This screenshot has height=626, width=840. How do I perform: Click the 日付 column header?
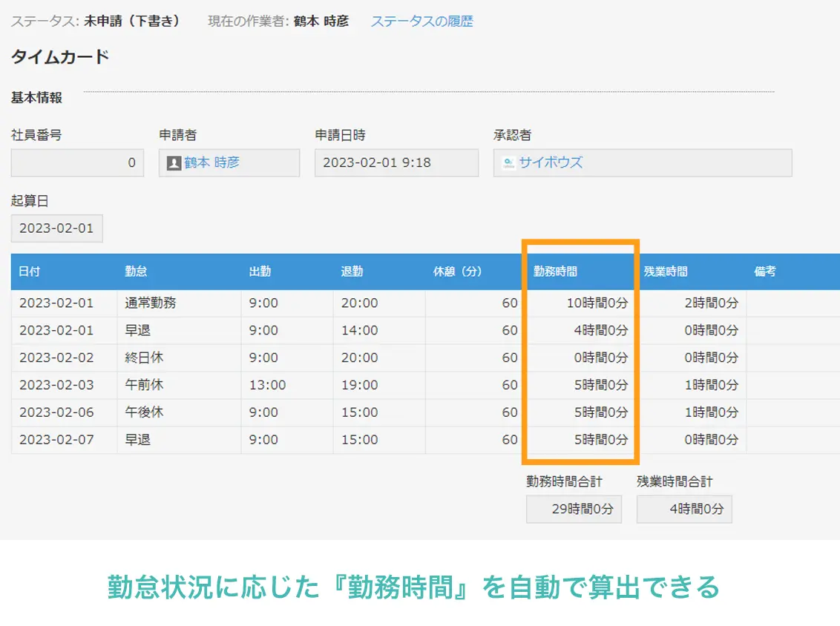coord(30,271)
